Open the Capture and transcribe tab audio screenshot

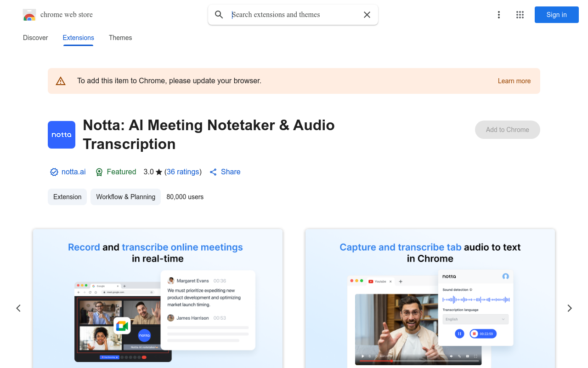(x=430, y=299)
